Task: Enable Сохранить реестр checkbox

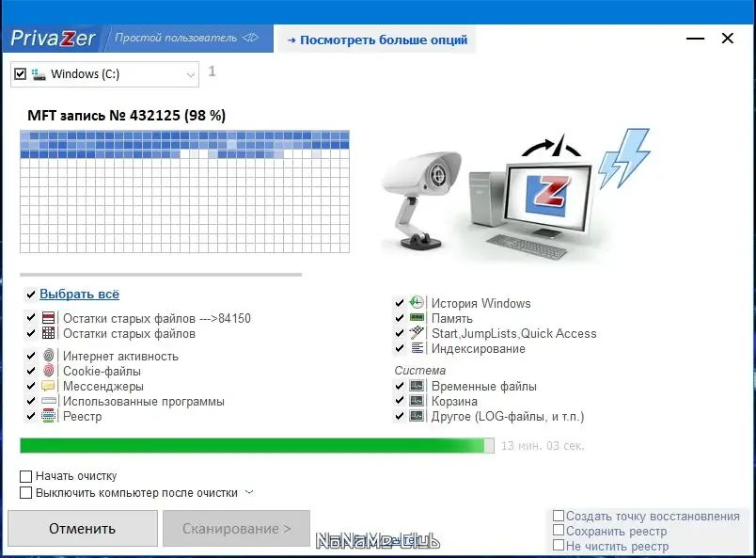Action: click(x=559, y=530)
